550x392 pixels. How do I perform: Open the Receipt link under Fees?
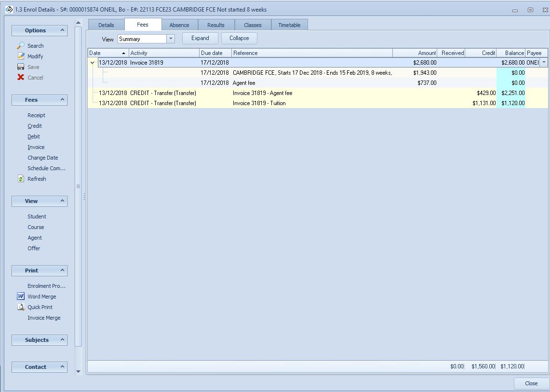tap(36, 115)
